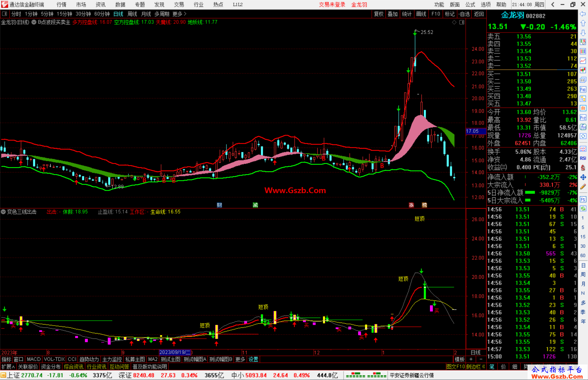This screenshot has width=588, height=380.
Task: Select the 60分钟 period tab
Action: click(102, 14)
